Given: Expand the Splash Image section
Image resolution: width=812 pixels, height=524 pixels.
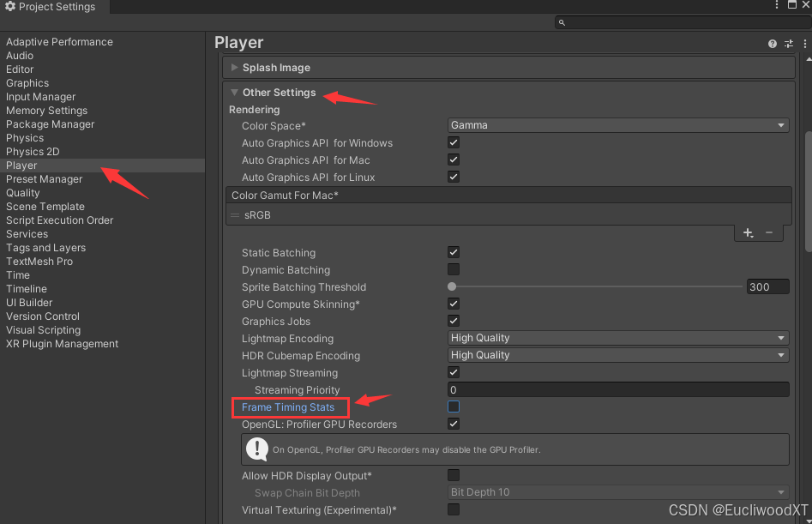Looking at the screenshot, I should coord(234,67).
